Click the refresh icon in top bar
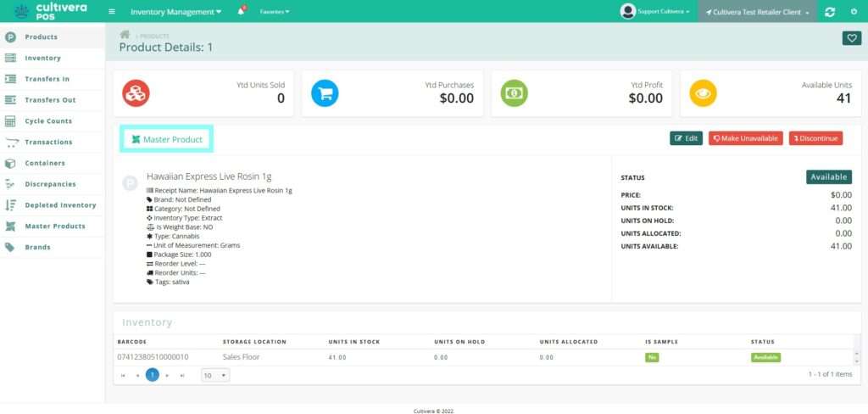The width and height of the screenshot is (868, 414). coord(829,12)
